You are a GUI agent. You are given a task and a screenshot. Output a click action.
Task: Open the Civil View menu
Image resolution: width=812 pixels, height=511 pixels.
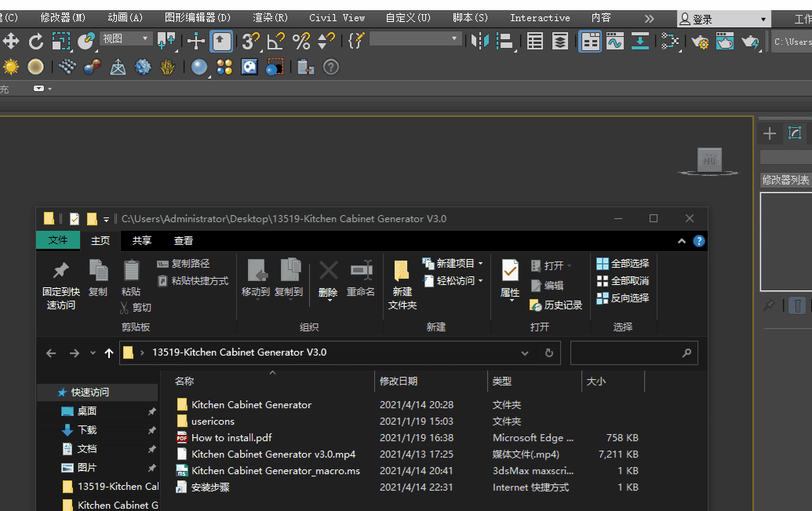[337, 17]
